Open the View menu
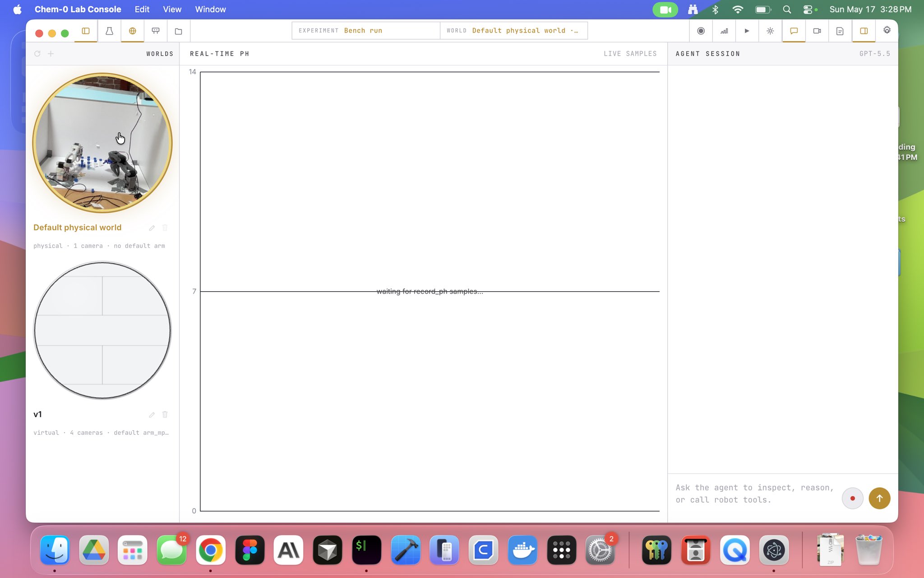 [172, 9]
